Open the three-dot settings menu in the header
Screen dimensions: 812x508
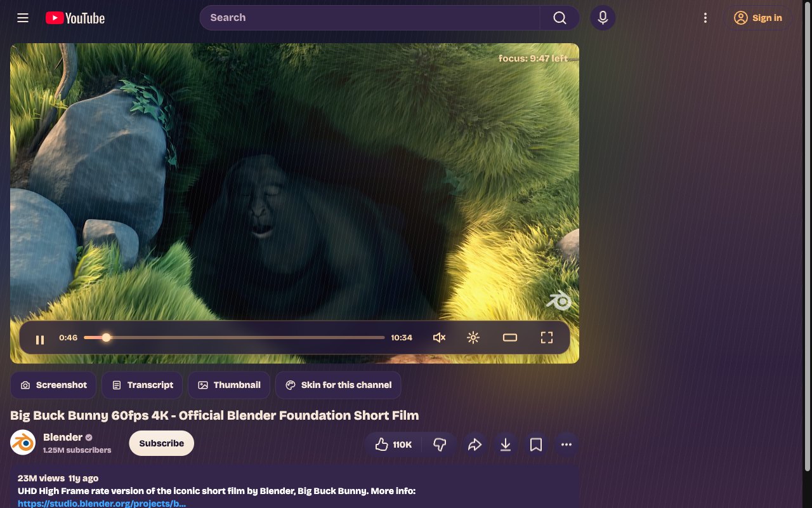pyautogui.click(x=705, y=18)
